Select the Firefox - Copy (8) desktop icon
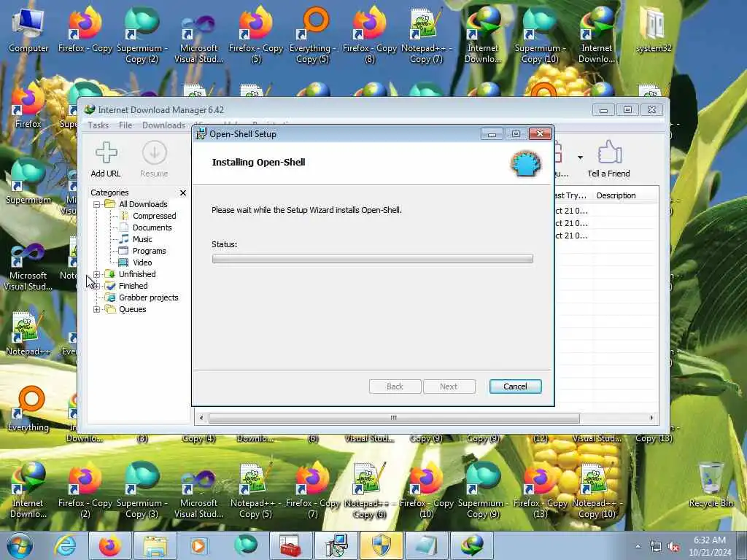This screenshot has width=747, height=560. pyautogui.click(x=370, y=36)
